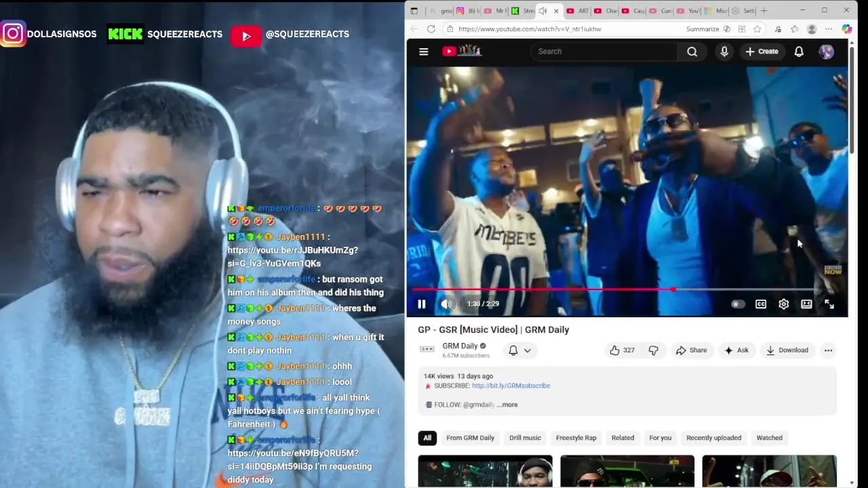Close the active audio-playing tab
The image size is (868, 488).
coord(556,11)
